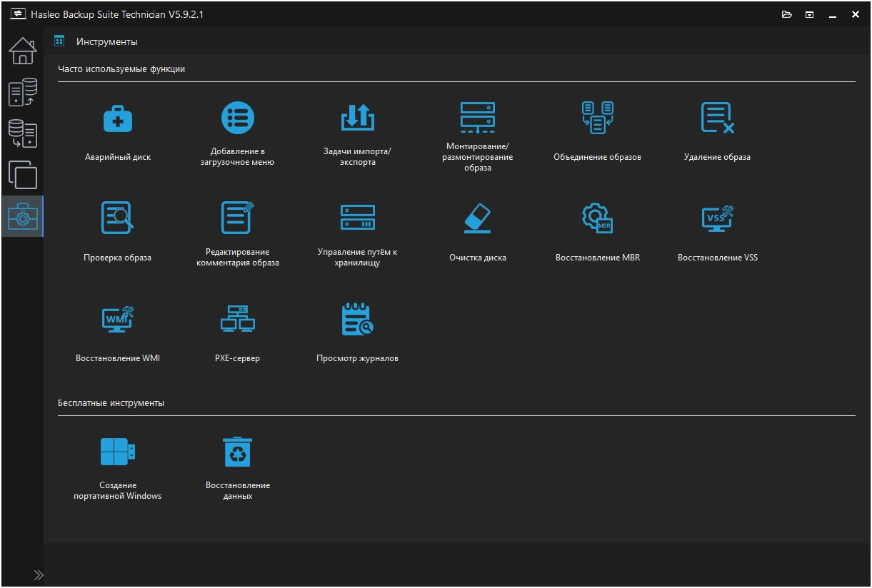
Task: Click Добавление в загрузочное меню icon
Action: pyautogui.click(x=237, y=118)
